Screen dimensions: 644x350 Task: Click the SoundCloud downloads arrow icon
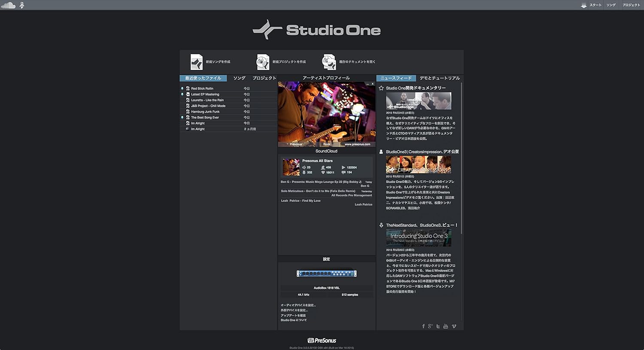point(304,172)
